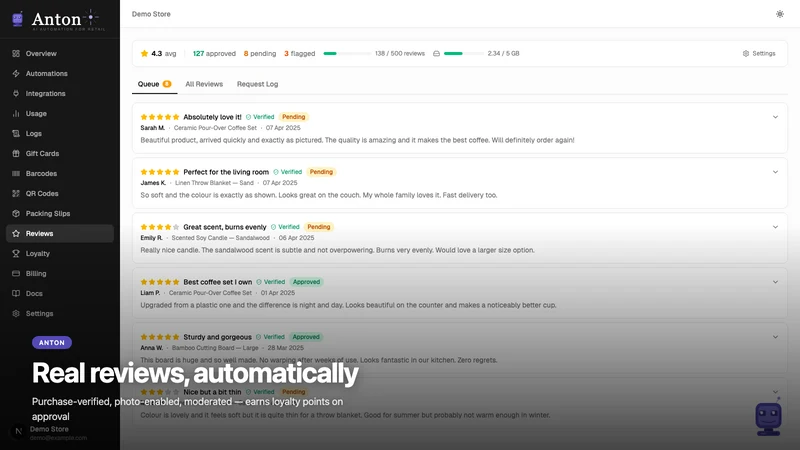Click the 'Best coffee set I own' title
Viewport: 800px width, 450px height.
coord(217,282)
